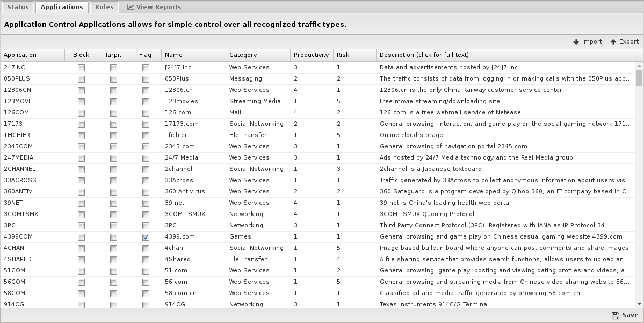Click the View Reports chart icon
The width and height of the screenshot is (644, 323).
(130, 7)
